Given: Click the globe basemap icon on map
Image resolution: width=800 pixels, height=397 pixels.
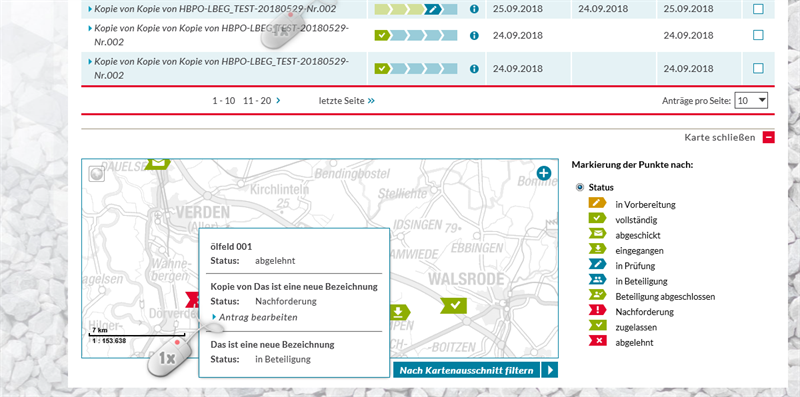Looking at the screenshot, I should pos(96,174).
